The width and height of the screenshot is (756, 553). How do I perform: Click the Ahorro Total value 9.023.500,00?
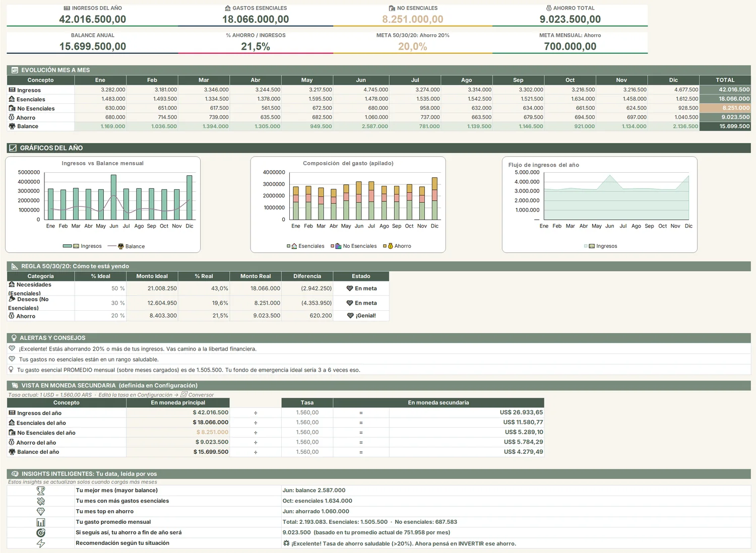pos(570,19)
